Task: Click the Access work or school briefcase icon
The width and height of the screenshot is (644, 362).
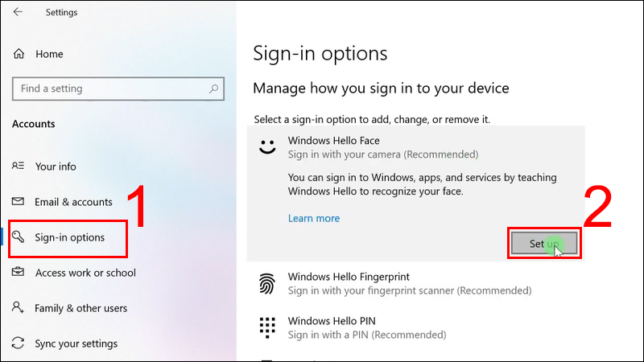Action: point(19,273)
